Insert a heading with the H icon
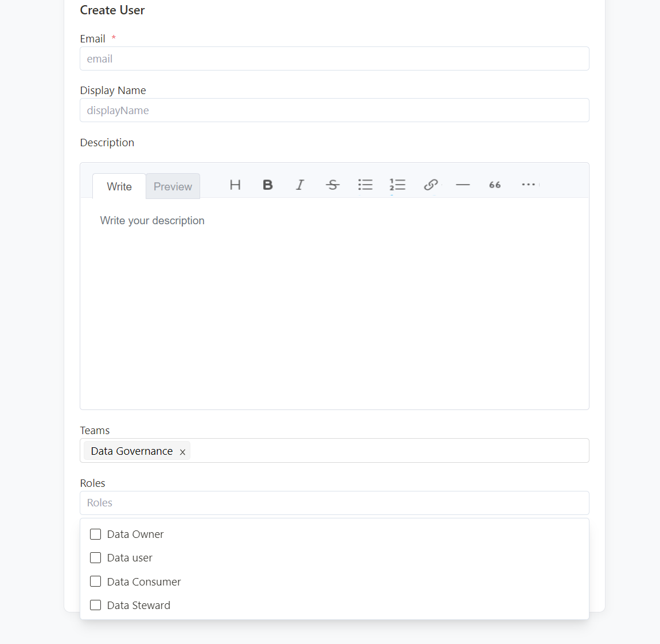This screenshot has height=644, width=660. 235,185
